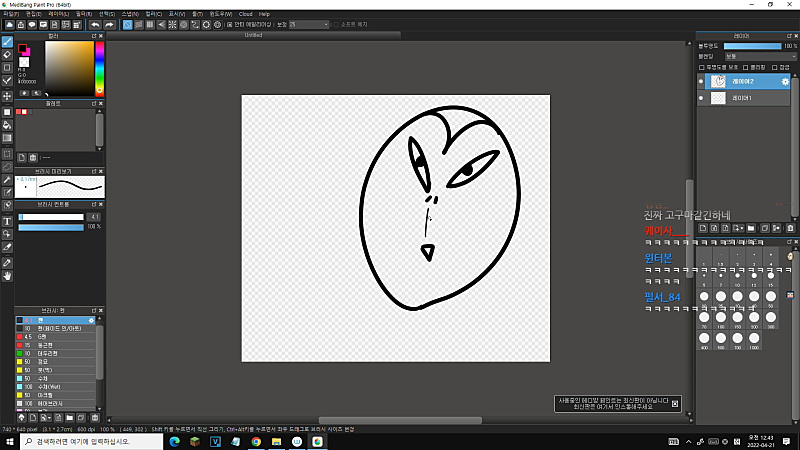The image size is (800, 450).
Task: Hide the 레이어1 layer visibility
Action: tap(701, 98)
